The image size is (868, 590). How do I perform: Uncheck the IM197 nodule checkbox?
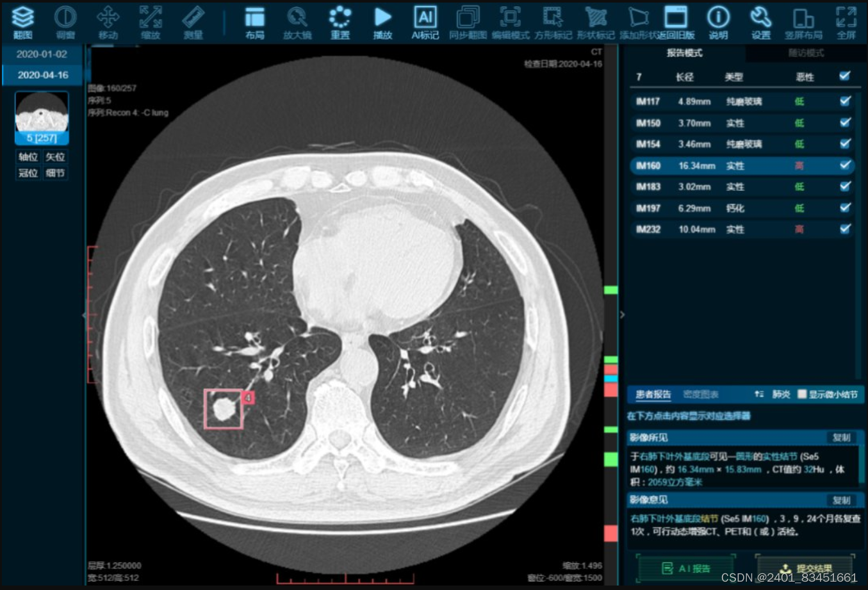pos(845,208)
